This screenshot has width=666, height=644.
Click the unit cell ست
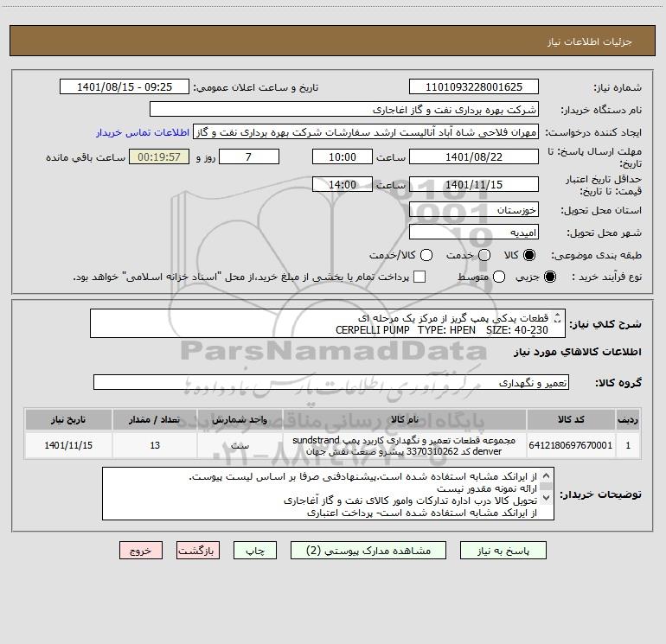coord(240,445)
